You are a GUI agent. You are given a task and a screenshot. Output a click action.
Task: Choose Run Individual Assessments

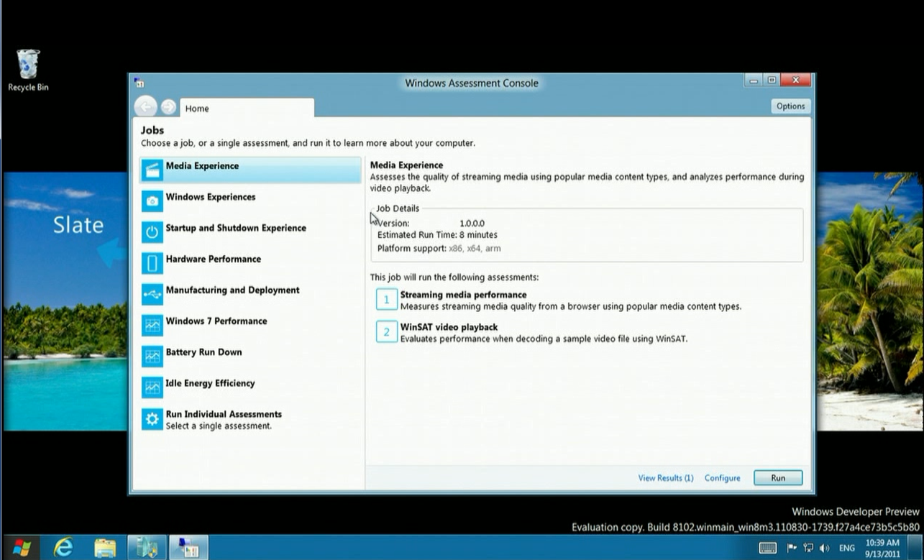[250, 419]
